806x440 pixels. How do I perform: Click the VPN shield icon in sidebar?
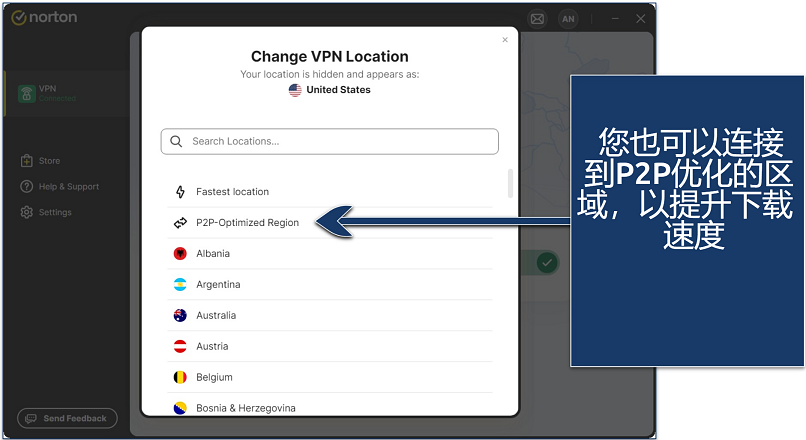[27, 94]
